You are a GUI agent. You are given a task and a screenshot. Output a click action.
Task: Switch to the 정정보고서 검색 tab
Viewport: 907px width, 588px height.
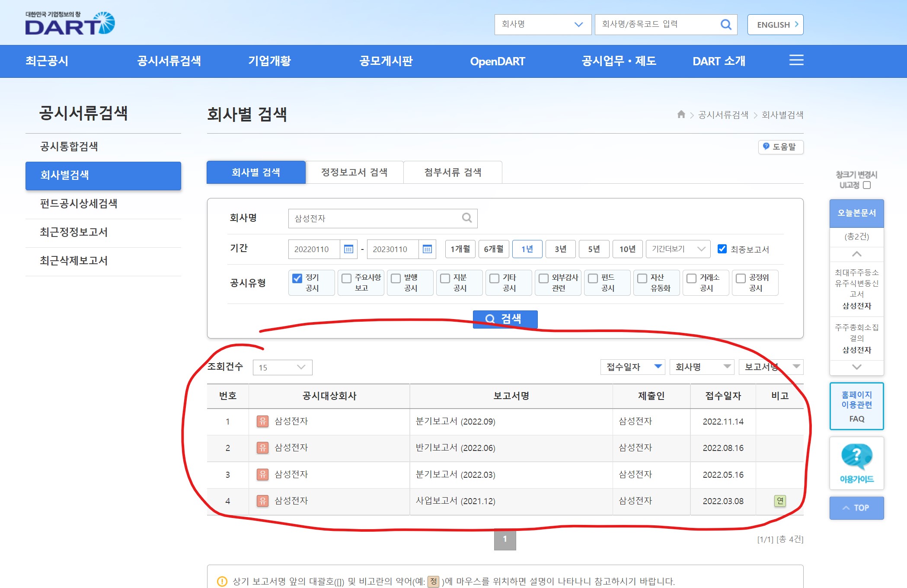coord(354,173)
